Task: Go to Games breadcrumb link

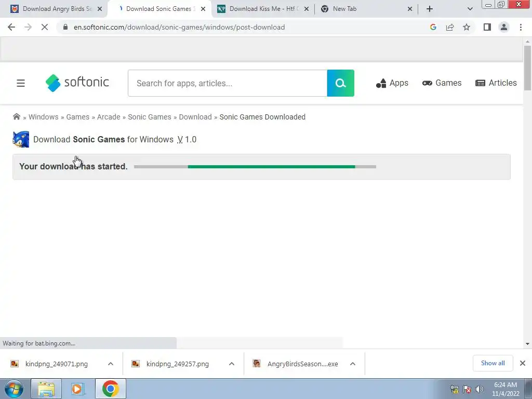Action: click(78, 117)
